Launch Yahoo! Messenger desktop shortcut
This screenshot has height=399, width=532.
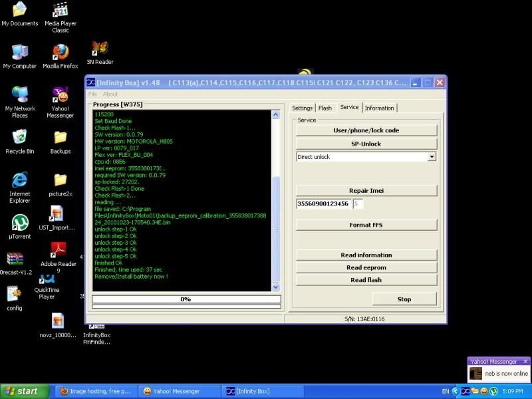[61, 102]
